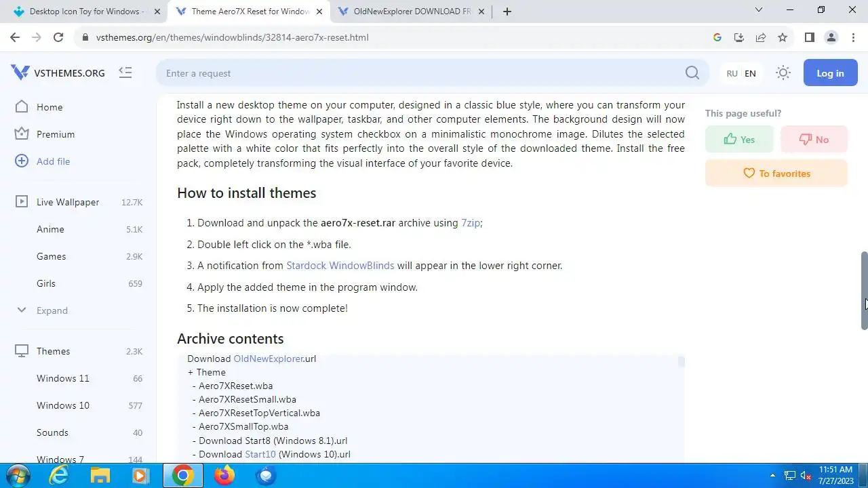Open the Chrome side panel

809,37
